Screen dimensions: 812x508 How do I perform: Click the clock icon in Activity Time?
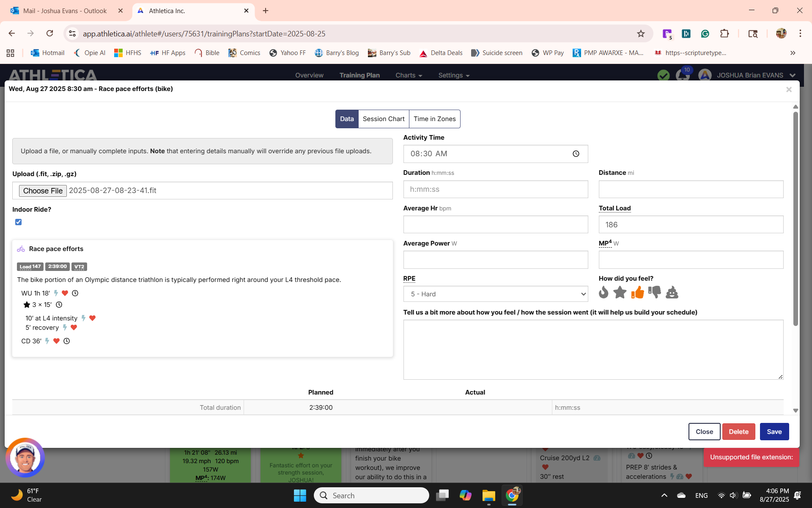pyautogui.click(x=576, y=154)
